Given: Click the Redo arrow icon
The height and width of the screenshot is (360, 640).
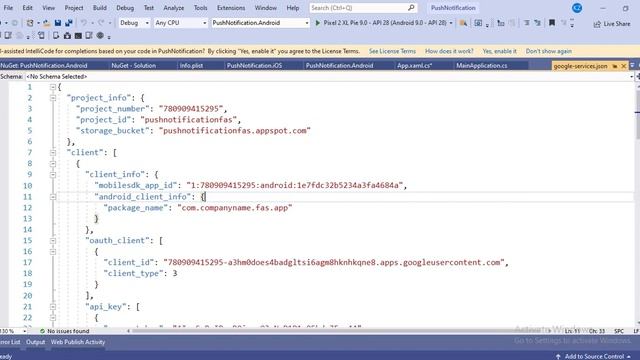Looking at the screenshot, I should pyautogui.click(x=101, y=23).
